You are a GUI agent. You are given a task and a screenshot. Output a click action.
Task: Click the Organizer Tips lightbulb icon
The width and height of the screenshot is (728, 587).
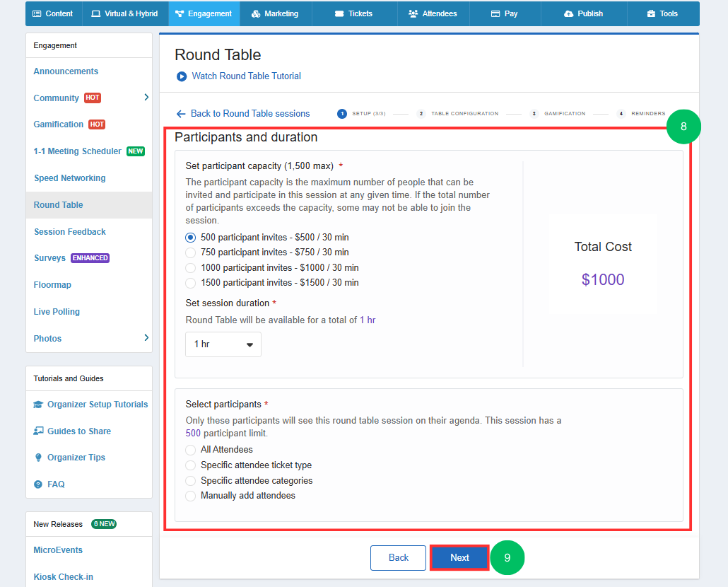point(38,458)
